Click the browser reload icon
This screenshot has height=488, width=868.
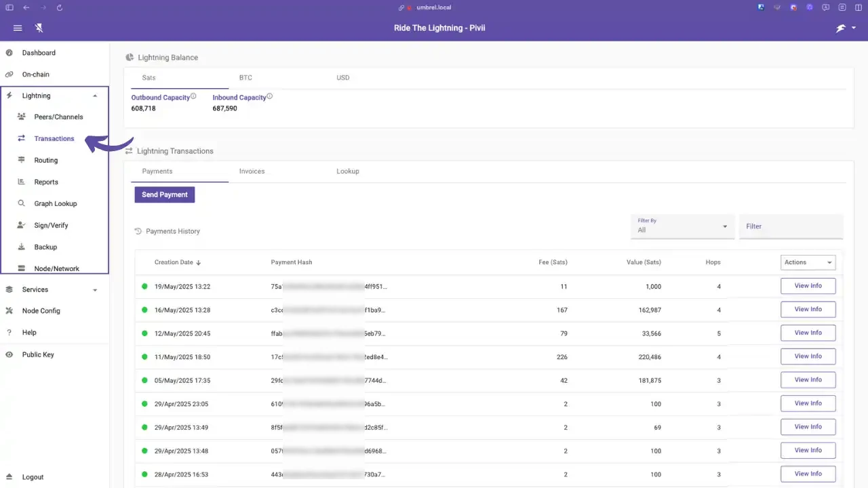60,7
